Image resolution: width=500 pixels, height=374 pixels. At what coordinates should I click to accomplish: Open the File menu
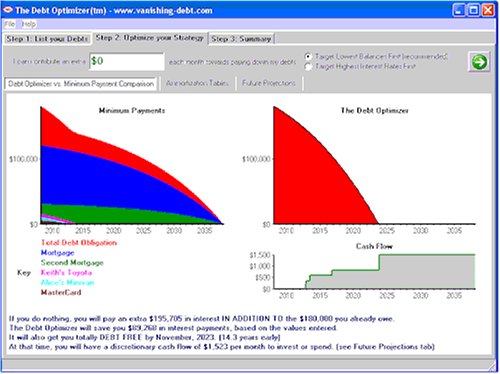click(x=10, y=24)
